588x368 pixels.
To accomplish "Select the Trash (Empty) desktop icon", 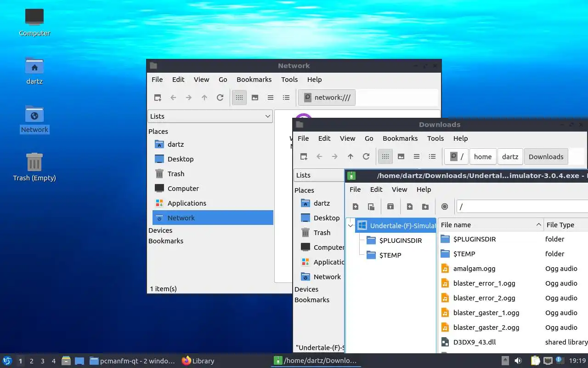I will click(x=34, y=167).
